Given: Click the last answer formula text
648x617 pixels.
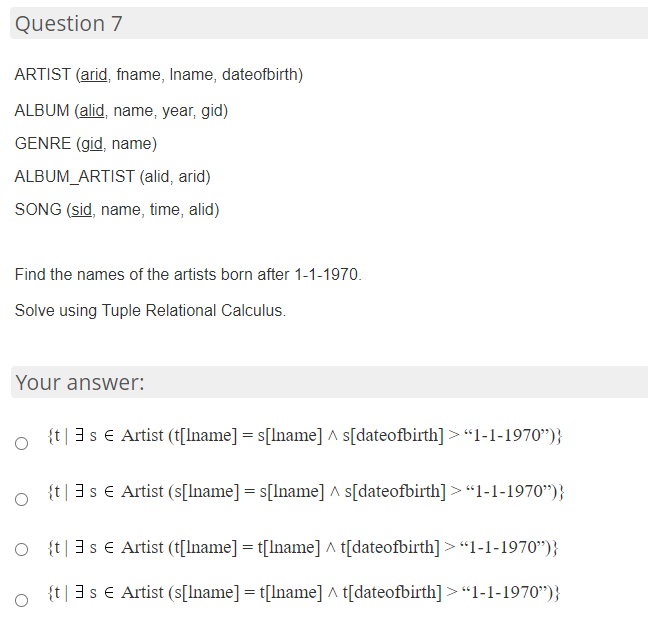Looking at the screenshot, I should (x=304, y=592).
